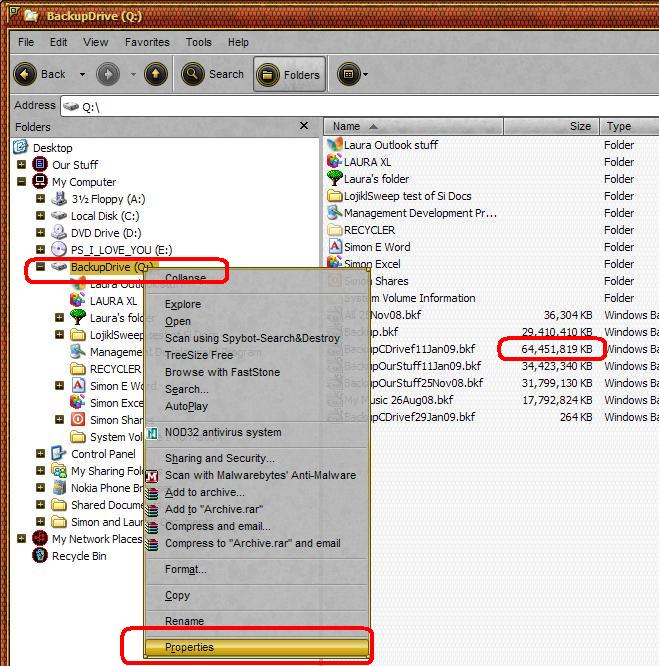This screenshot has width=659, height=666.
Task: Collapse BackupDrive (Q:) tree node
Action: pyautogui.click(x=40, y=267)
